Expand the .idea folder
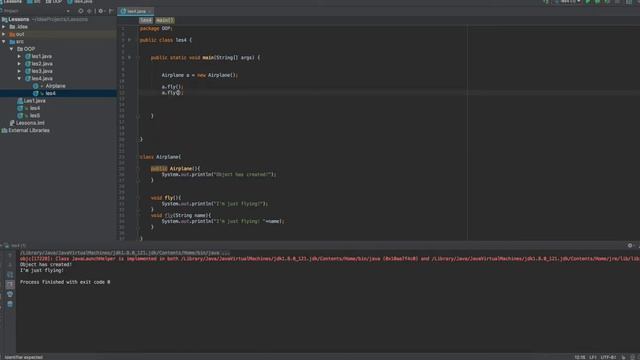 click(x=4, y=27)
